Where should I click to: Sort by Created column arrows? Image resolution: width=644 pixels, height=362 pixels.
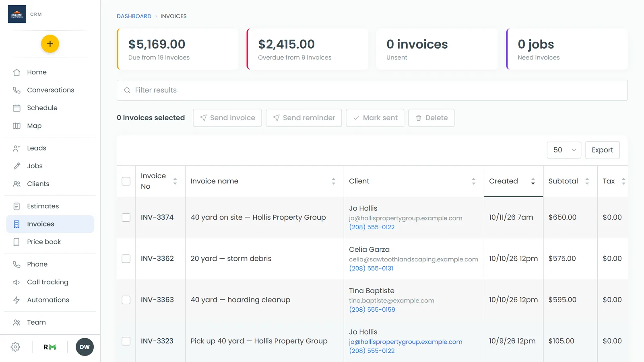tap(533, 181)
